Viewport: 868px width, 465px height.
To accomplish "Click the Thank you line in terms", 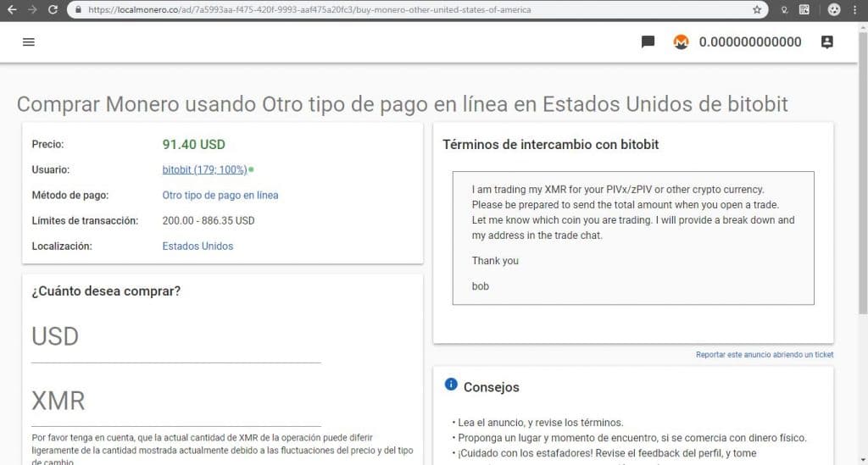I will point(495,260).
